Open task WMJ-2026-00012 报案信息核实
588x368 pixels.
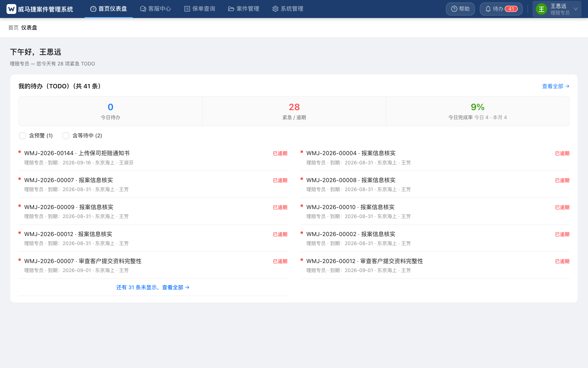(153, 239)
